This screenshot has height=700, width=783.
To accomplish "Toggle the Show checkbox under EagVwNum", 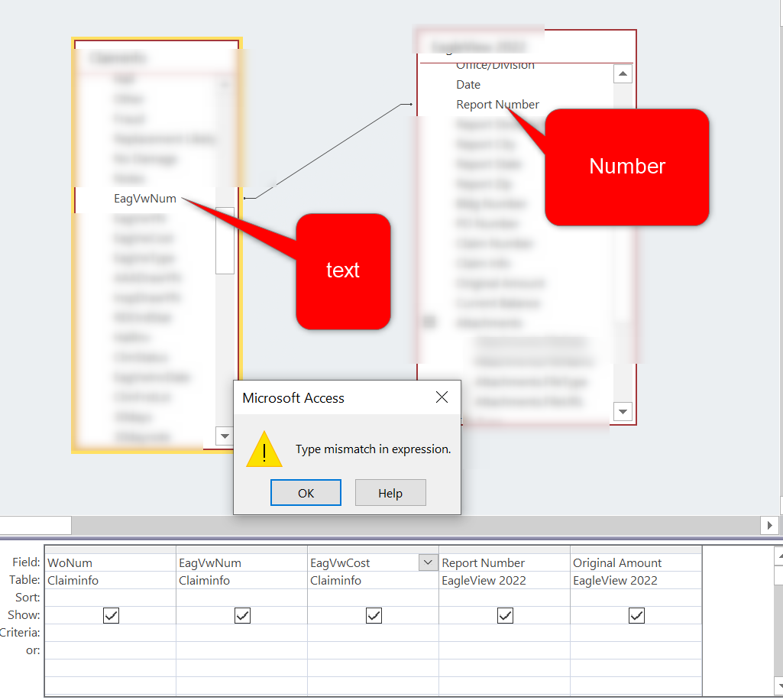I will click(242, 615).
